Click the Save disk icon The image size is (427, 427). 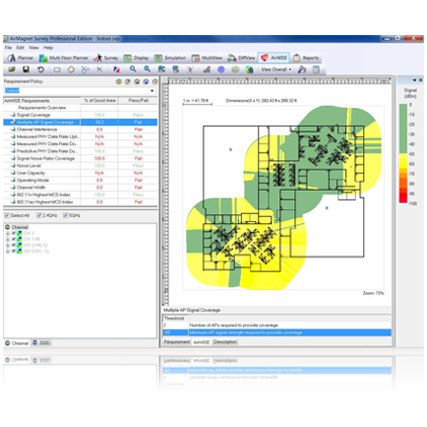[x=26, y=69]
